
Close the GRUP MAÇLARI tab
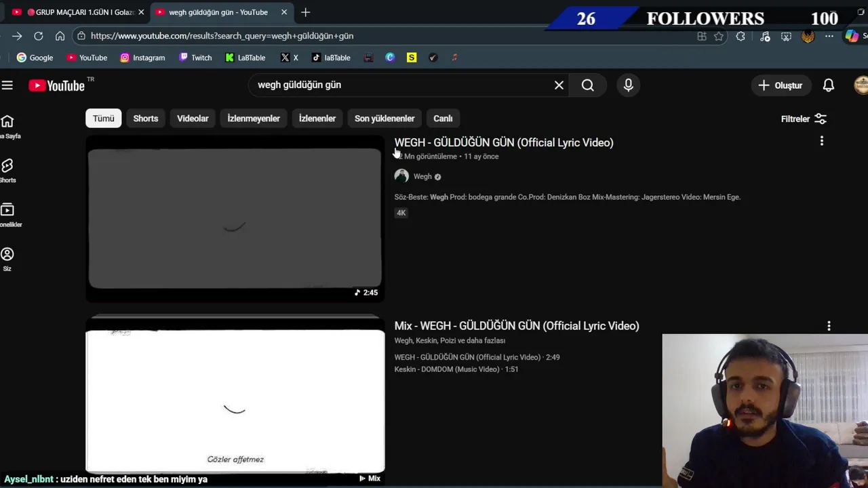coord(141,12)
